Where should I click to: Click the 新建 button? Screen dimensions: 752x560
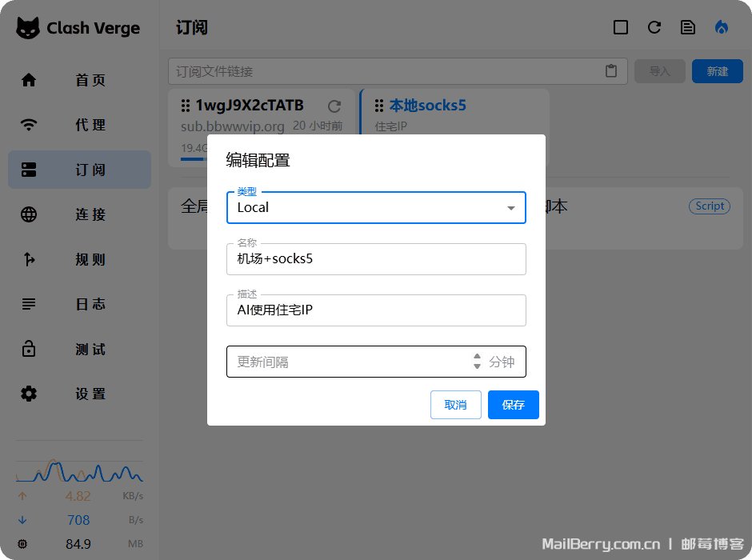pos(717,71)
